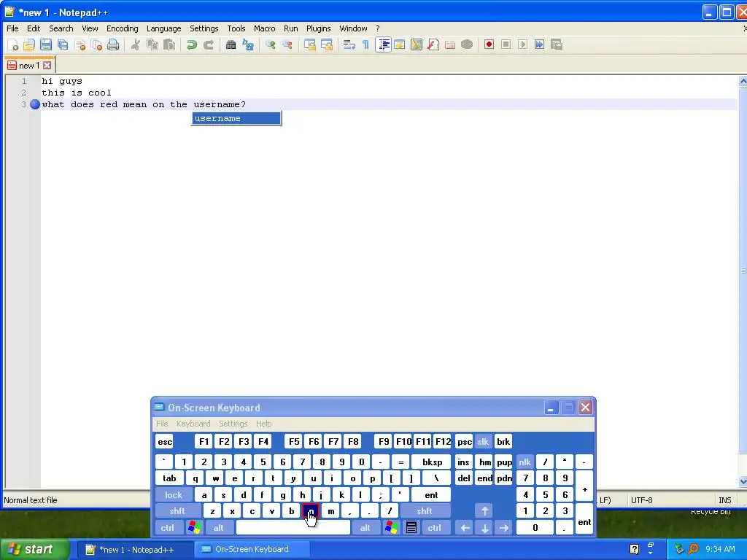The width and height of the screenshot is (747, 560).
Task: Click the 9:34 AM clock in the tray
Action: pos(720,550)
